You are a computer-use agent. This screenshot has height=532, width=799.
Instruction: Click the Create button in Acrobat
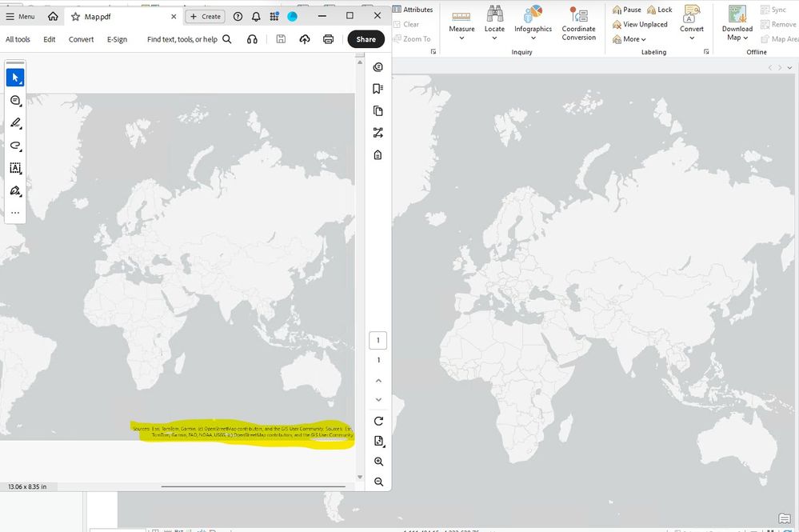[x=206, y=16]
